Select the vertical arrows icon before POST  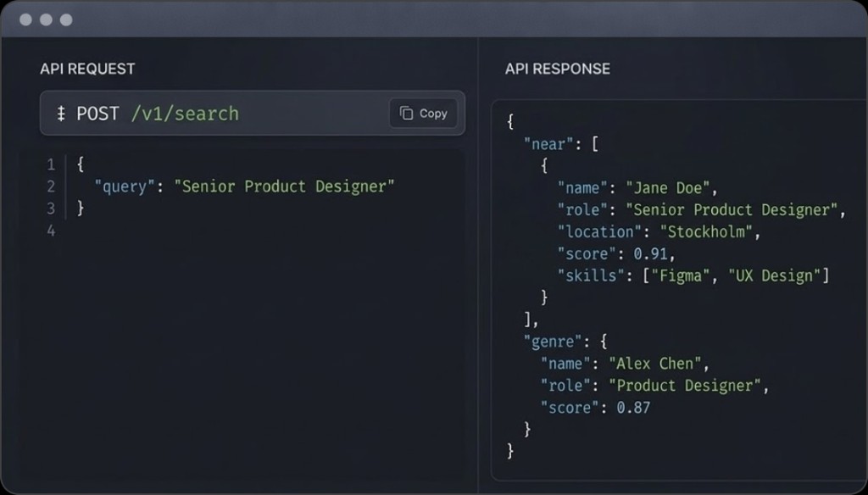[60, 113]
